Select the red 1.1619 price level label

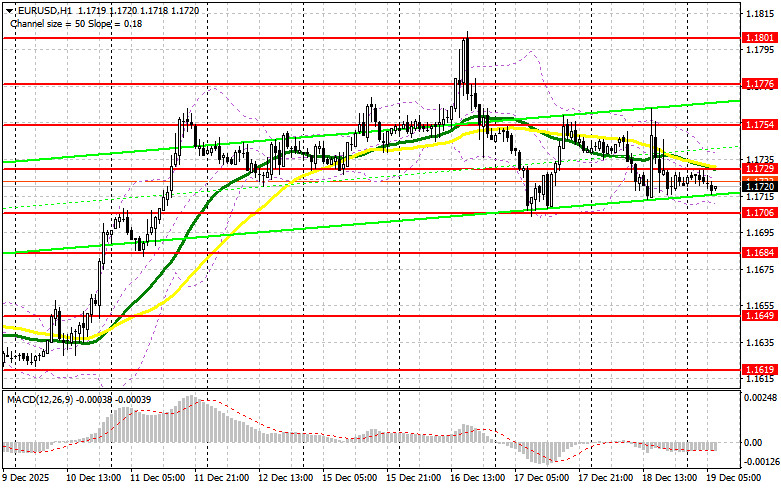coord(759,369)
